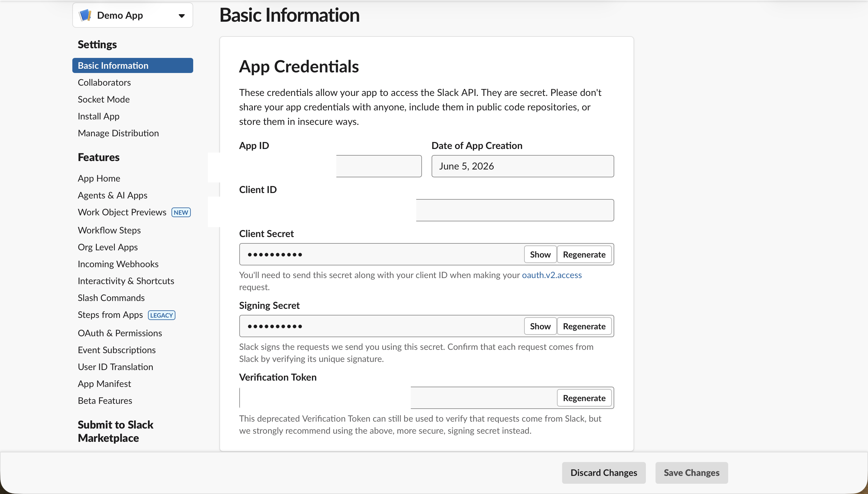Open Steps from Apps page

pos(110,315)
